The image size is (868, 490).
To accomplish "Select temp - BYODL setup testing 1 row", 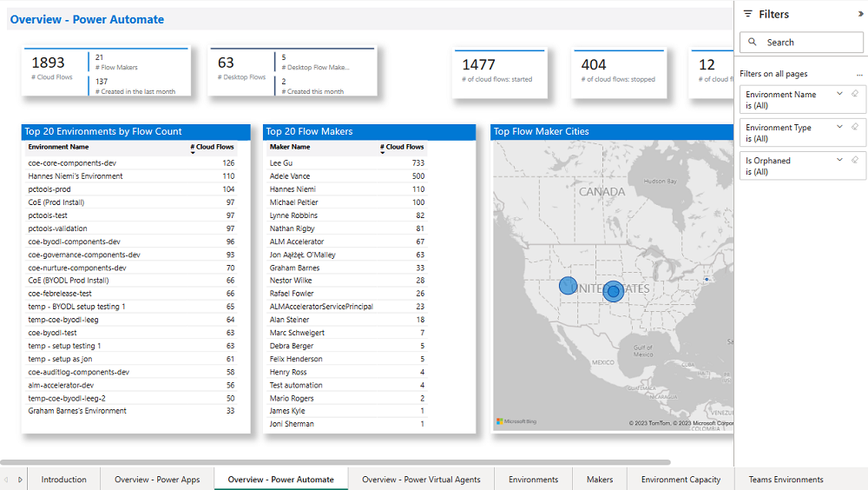I will click(131, 307).
